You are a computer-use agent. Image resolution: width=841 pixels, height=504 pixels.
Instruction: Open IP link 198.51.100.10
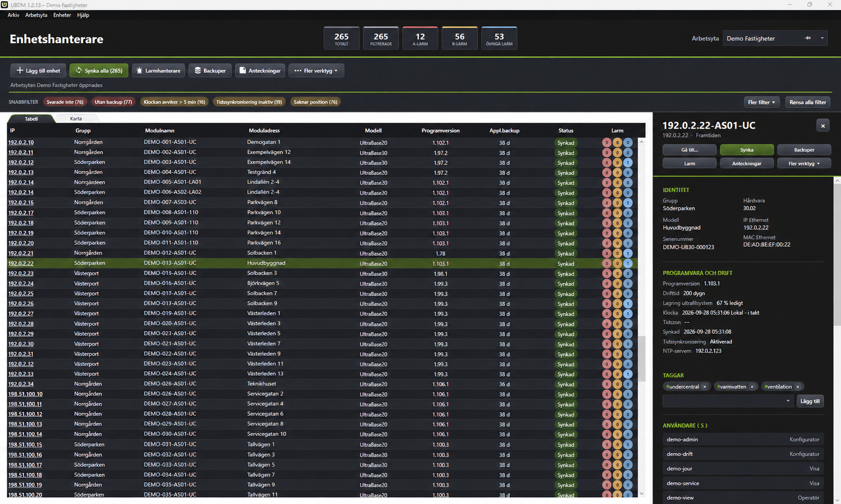25,394
